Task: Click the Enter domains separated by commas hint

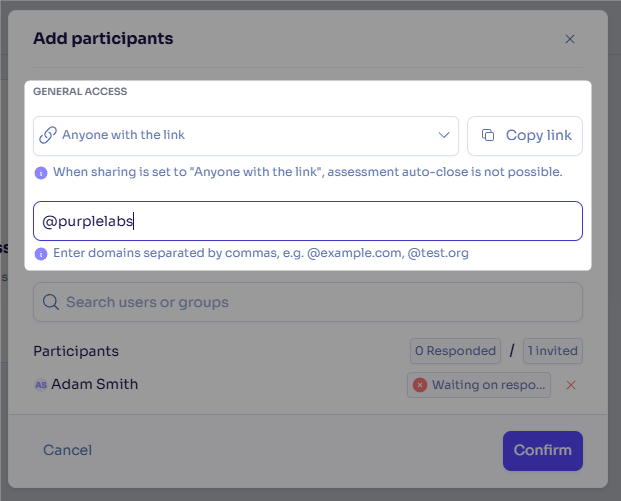Action: pyautogui.click(x=261, y=253)
